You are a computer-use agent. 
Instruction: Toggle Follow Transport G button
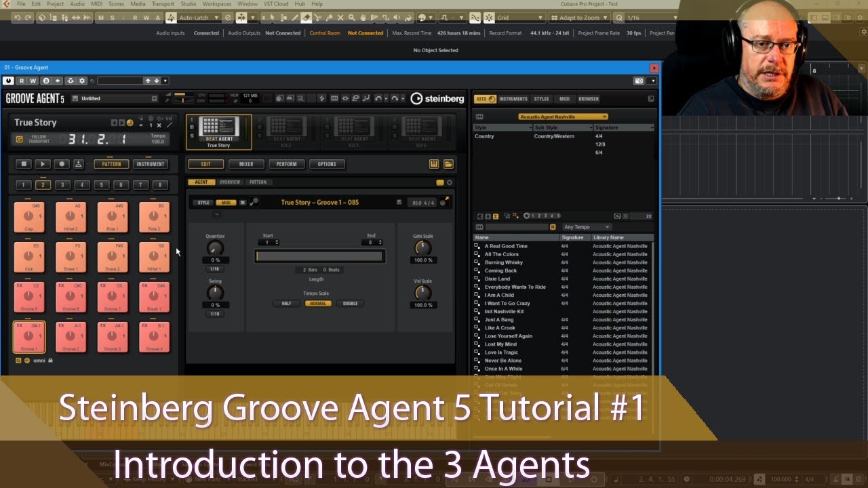tap(19, 140)
